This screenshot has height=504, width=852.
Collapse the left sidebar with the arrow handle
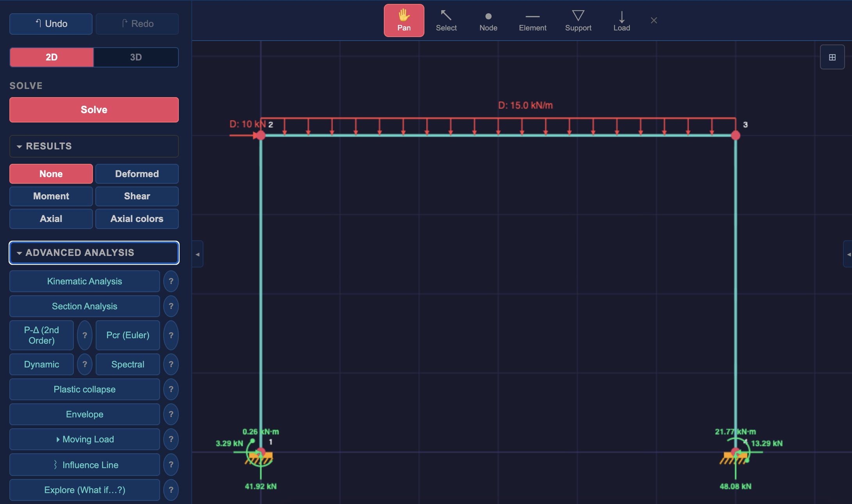coord(198,254)
